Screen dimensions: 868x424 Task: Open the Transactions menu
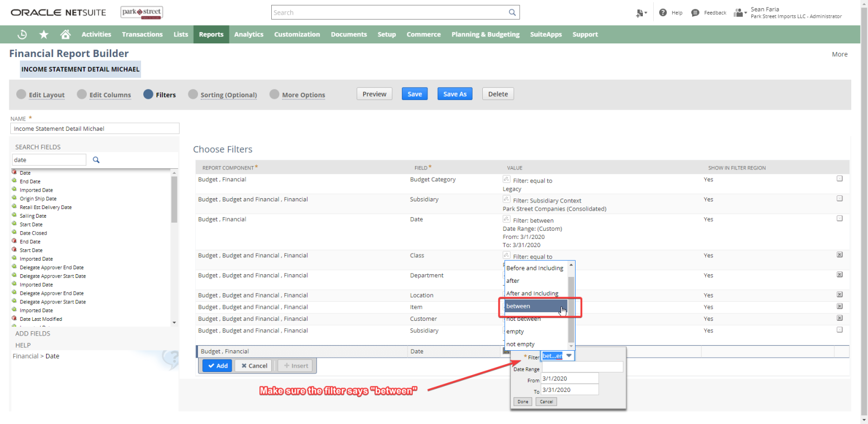(x=142, y=34)
